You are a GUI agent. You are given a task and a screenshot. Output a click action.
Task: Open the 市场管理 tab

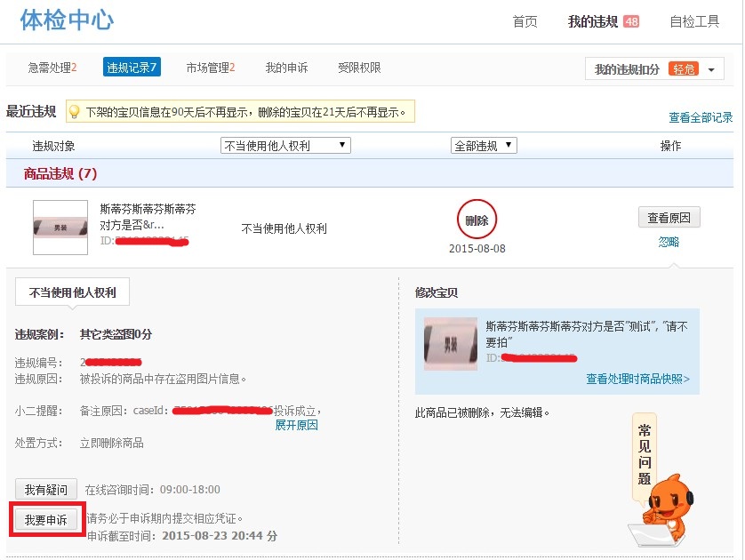(x=211, y=68)
